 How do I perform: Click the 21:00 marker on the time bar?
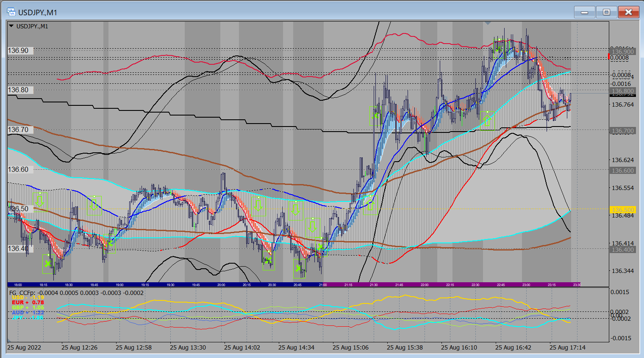coord(323,285)
